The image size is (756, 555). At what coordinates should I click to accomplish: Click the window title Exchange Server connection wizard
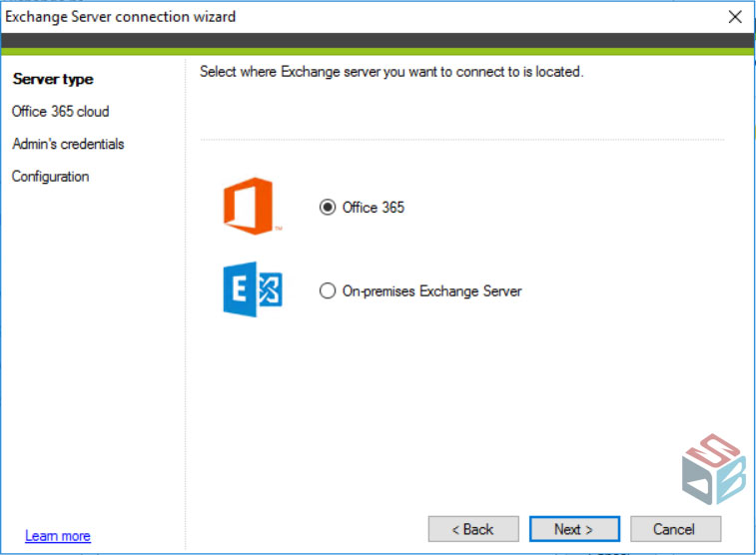click(x=121, y=17)
